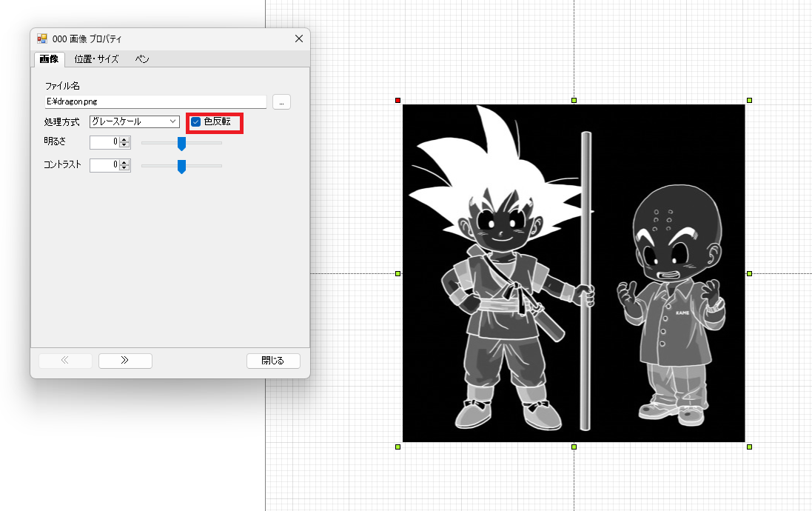Increase コントラスト with the up spinner arrow

124,162
